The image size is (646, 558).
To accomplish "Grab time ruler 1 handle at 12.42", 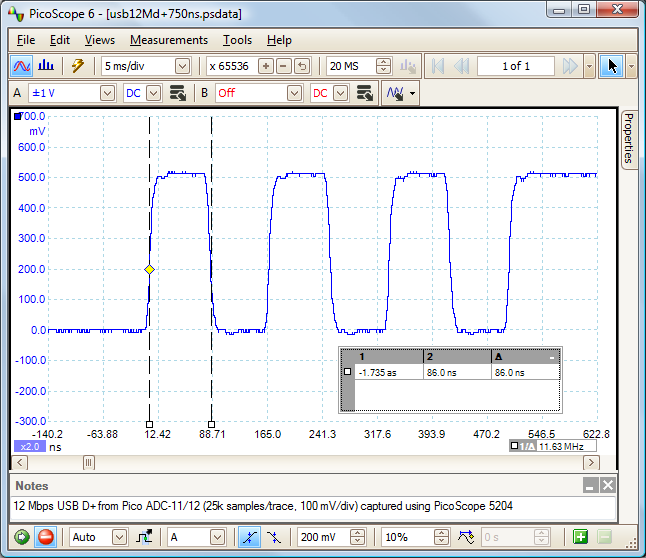I will click(150, 424).
